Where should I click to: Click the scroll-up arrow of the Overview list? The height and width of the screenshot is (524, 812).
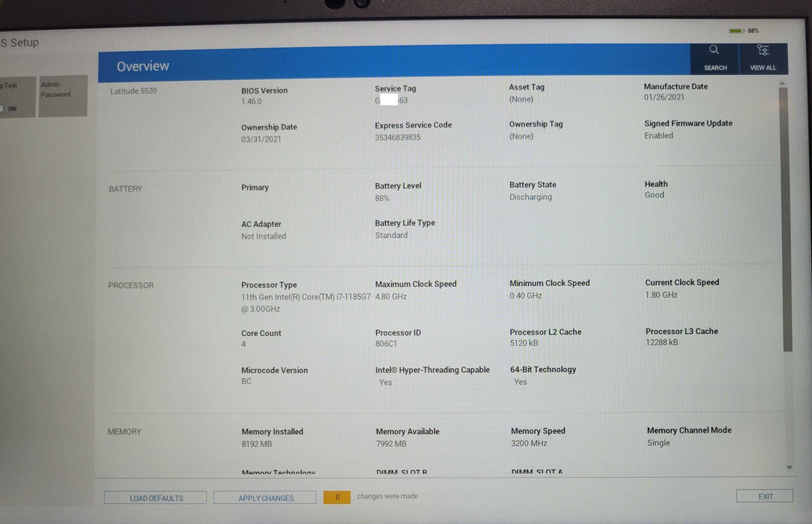point(782,83)
